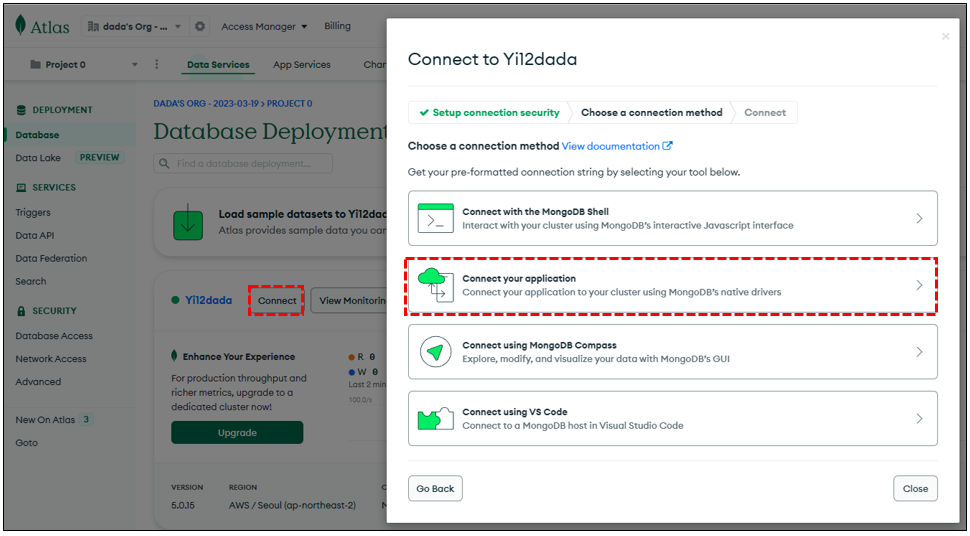The width and height of the screenshot is (970, 536).
Task: Expand the Connect your application chevron
Action: [x=919, y=285]
